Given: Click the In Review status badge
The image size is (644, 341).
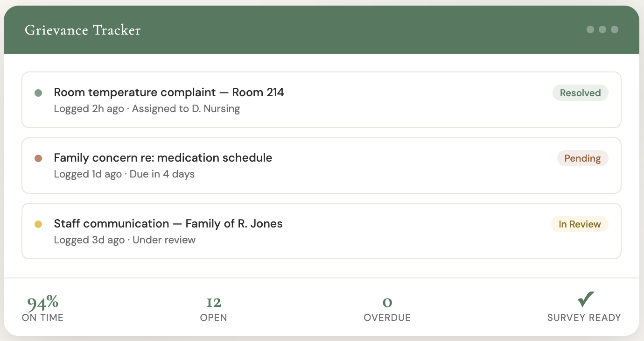Looking at the screenshot, I should 580,224.
